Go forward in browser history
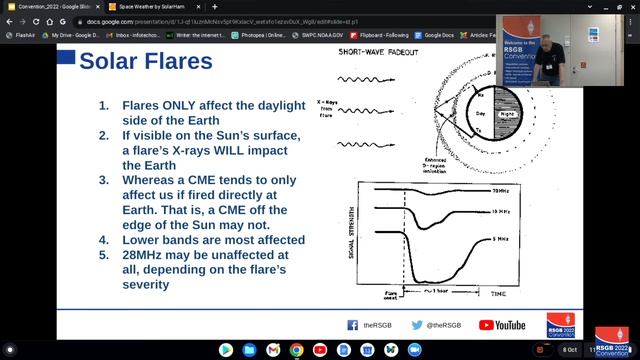The image size is (640, 360). point(23,22)
